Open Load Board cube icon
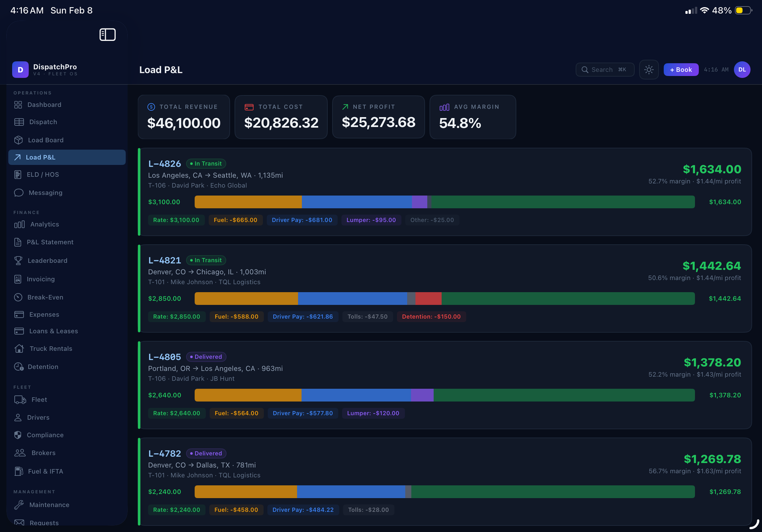Viewport: 762px width, 532px height. [x=19, y=140]
